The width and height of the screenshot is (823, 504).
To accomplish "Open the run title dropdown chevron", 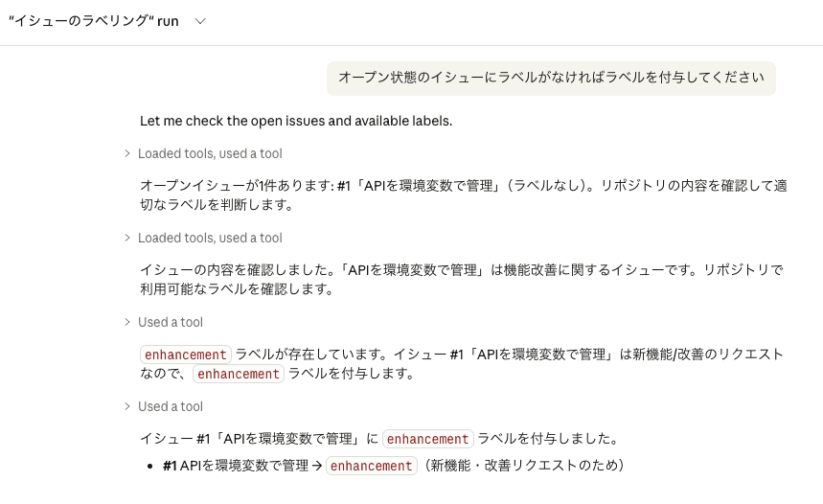I will (x=200, y=21).
